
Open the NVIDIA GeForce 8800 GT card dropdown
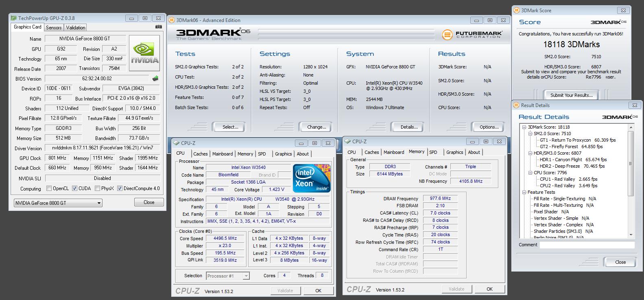58,203
